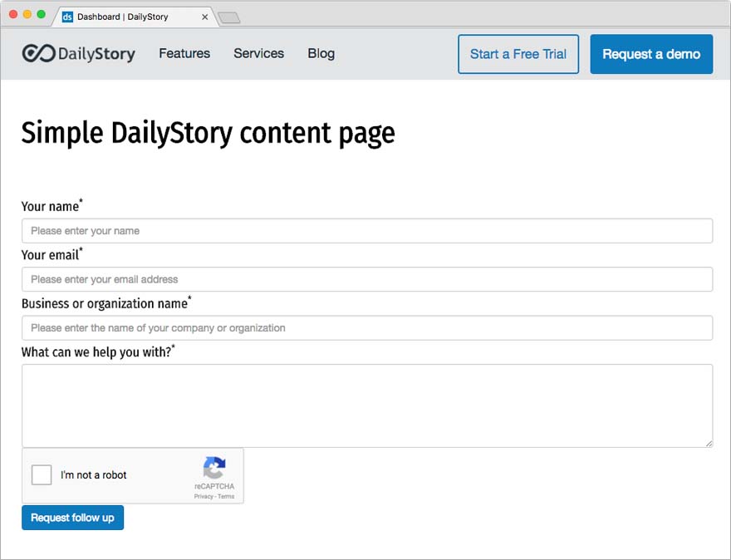Focus the Business or organization name field
This screenshot has width=731, height=560.
pos(367,328)
